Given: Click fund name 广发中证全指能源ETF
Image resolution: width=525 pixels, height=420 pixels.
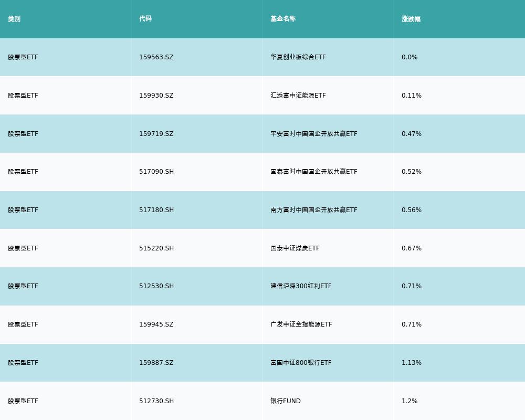Looking at the screenshot, I should (301, 324).
